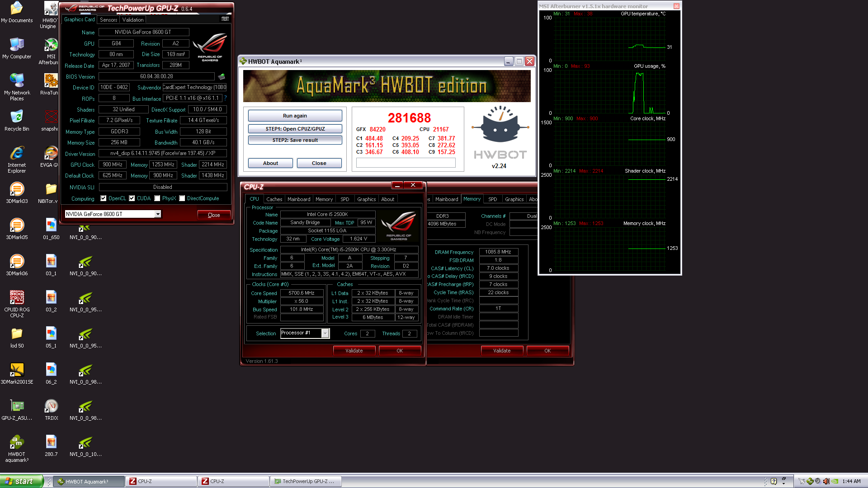Click the Aquamark HWBOT edition banner

(387, 86)
